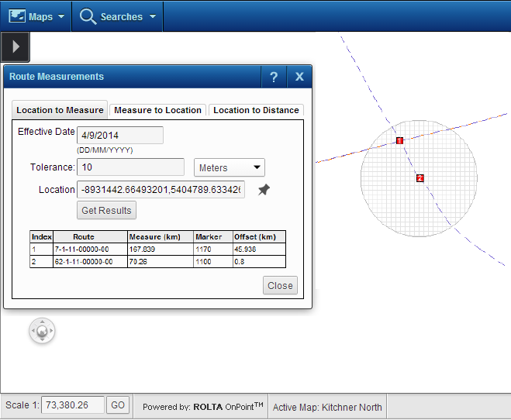This screenshot has height=420, width=511.
Task: Click the help question mark icon
Action: 274,77
